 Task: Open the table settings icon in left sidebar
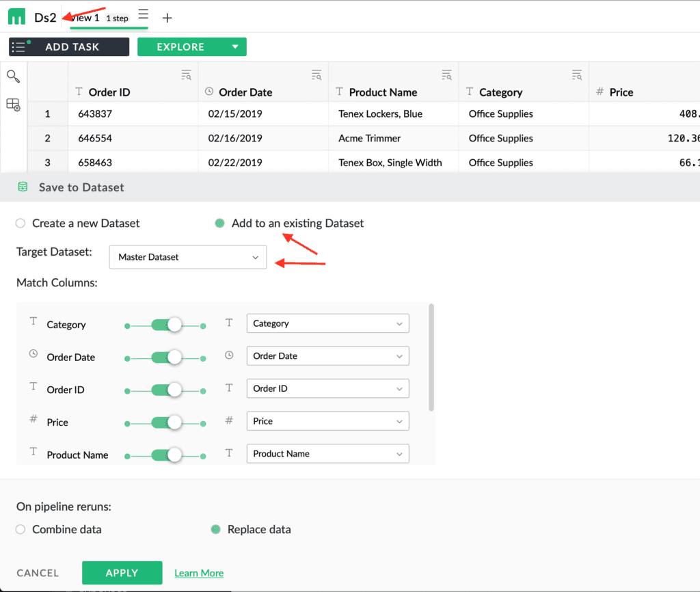14,105
